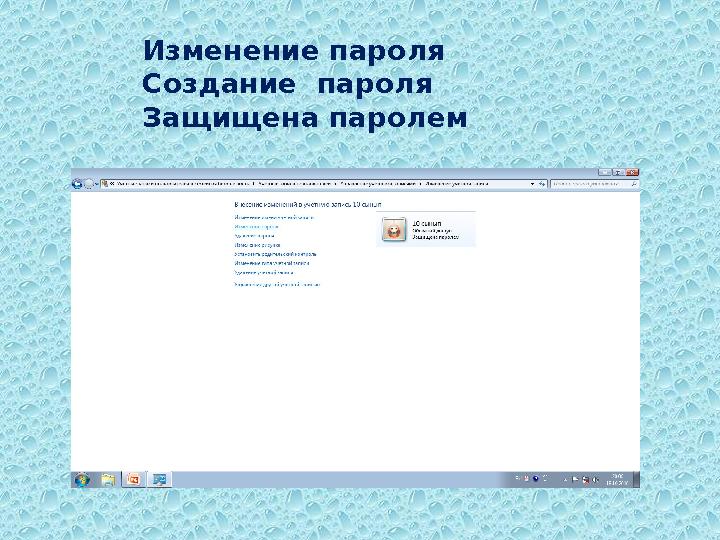The image size is (720, 540).
Task: Open the 'Изменение пароля' link
Action: [x=257, y=227]
